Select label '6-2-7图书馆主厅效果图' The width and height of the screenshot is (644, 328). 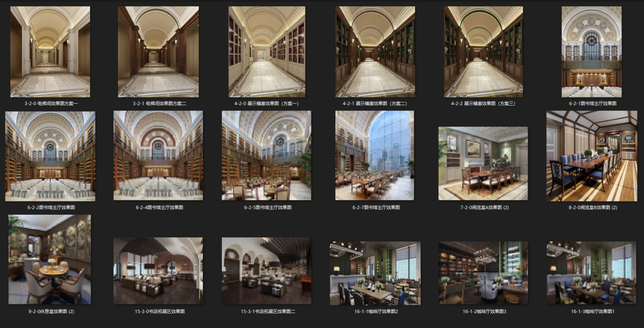(x=376, y=208)
